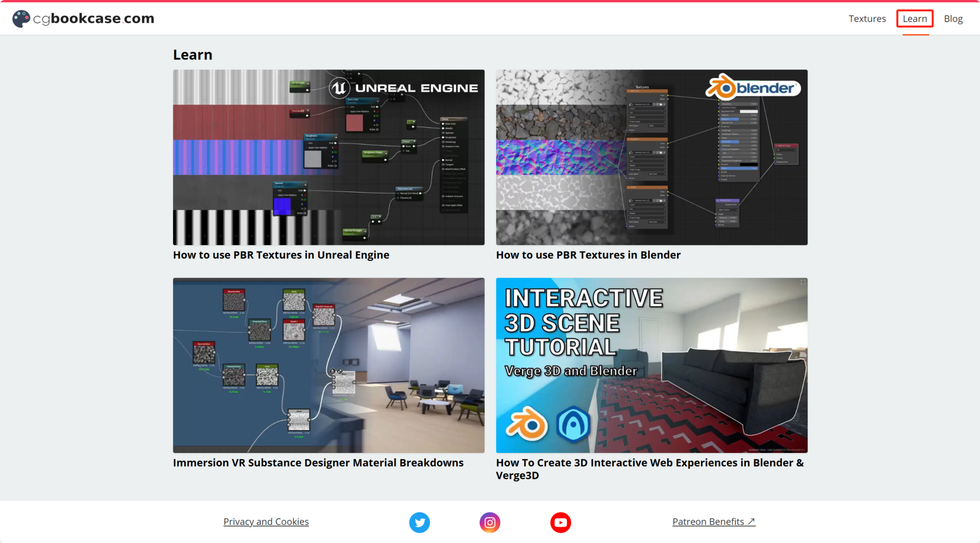The width and height of the screenshot is (980, 543).
Task: Open the Instagram icon in footer
Action: coord(490,522)
